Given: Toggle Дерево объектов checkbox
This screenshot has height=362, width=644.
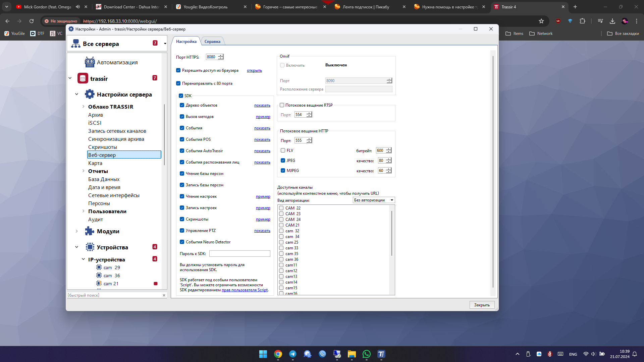Looking at the screenshot, I should click(x=182, y=105).
